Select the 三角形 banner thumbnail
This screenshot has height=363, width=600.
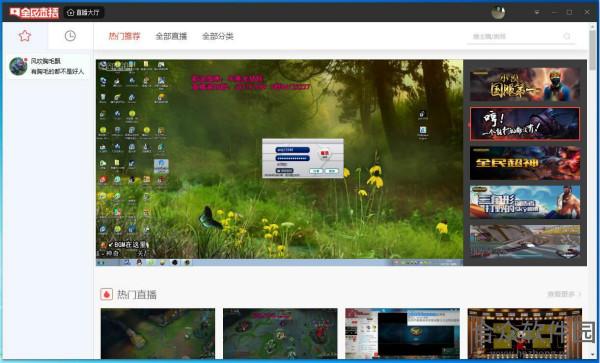(x=525, y=202)
